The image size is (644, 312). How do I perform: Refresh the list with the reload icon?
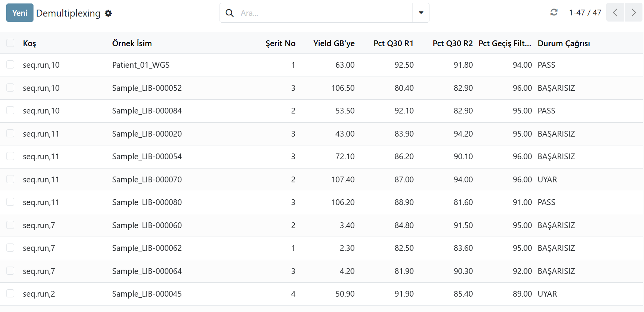tap(554, 12)
